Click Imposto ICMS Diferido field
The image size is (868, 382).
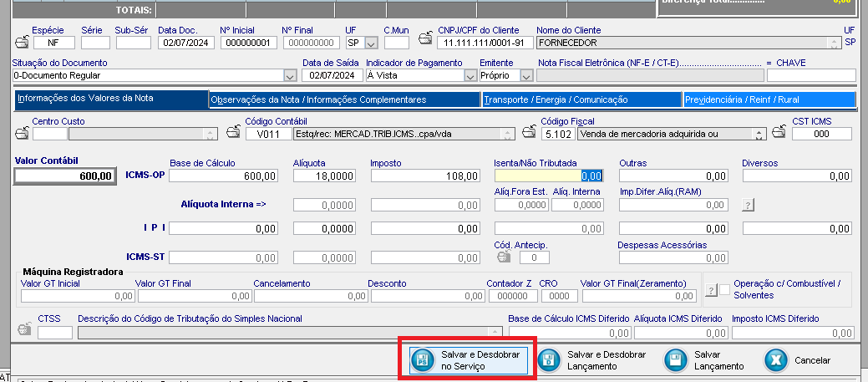(x=794, y=333)
